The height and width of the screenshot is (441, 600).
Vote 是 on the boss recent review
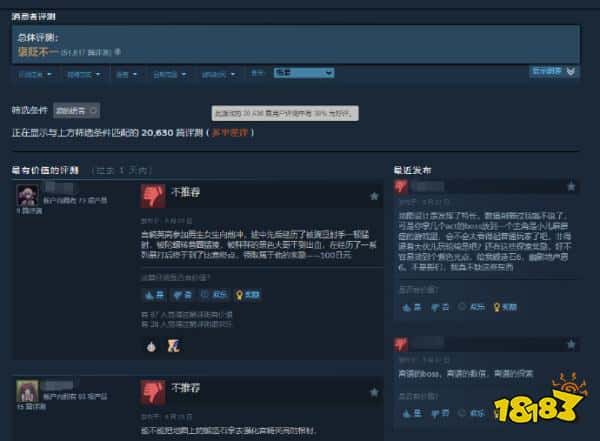(412, 413)
